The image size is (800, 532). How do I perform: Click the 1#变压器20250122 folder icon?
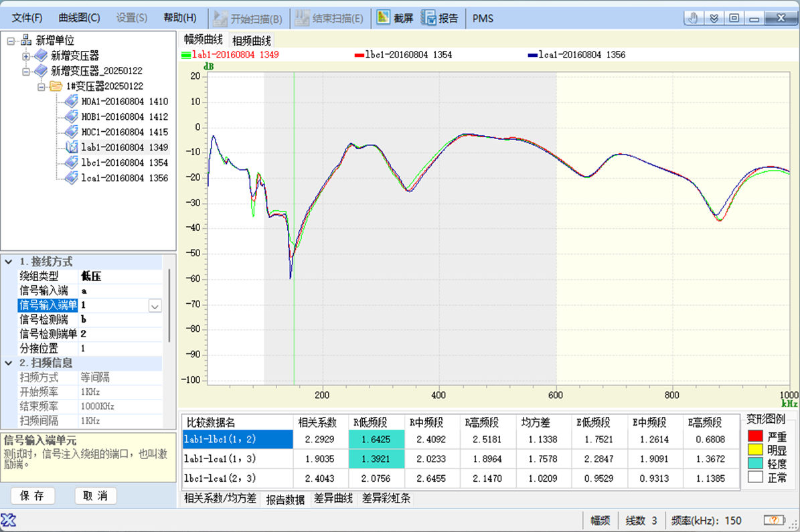[x=56, y=86]
